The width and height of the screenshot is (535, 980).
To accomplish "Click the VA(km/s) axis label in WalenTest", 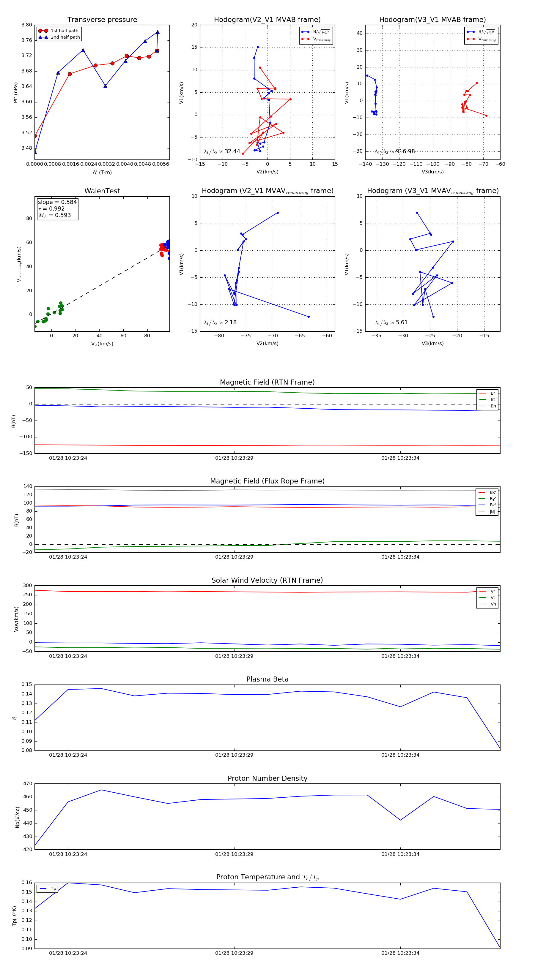I will (102, 344).
